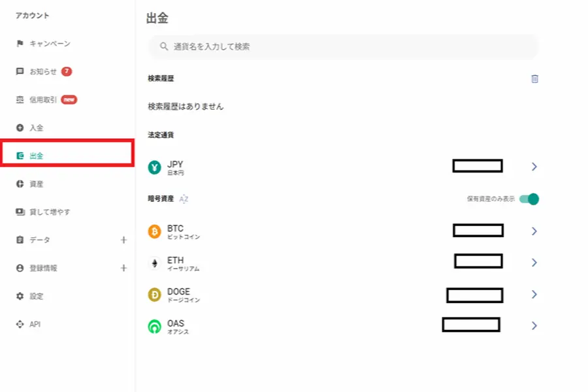
Task: Click the お知らせ notification icon with red badge
Action: coord(18,71)
